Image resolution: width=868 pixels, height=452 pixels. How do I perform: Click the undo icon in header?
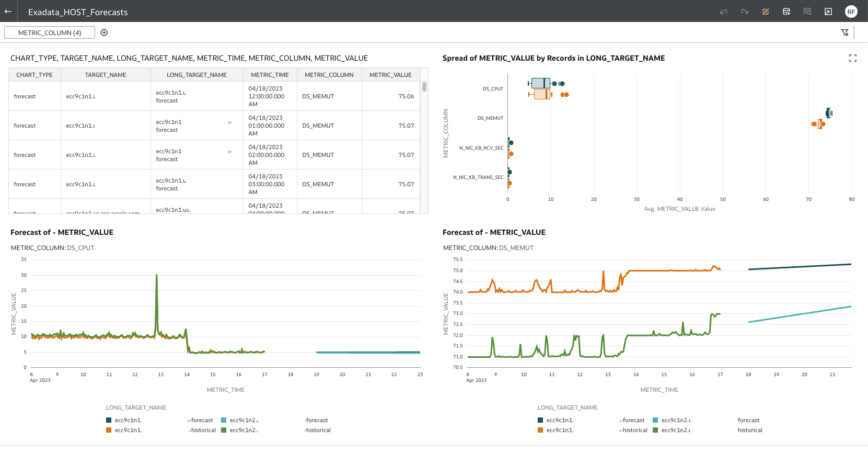click(x=724, y=12)
